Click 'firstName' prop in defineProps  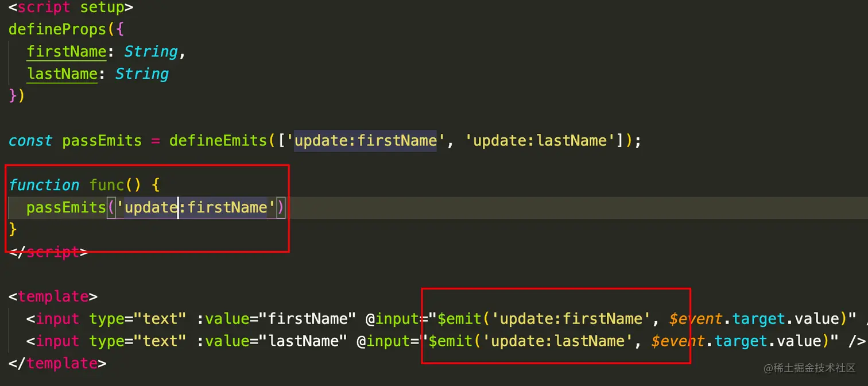click(67, 52)
